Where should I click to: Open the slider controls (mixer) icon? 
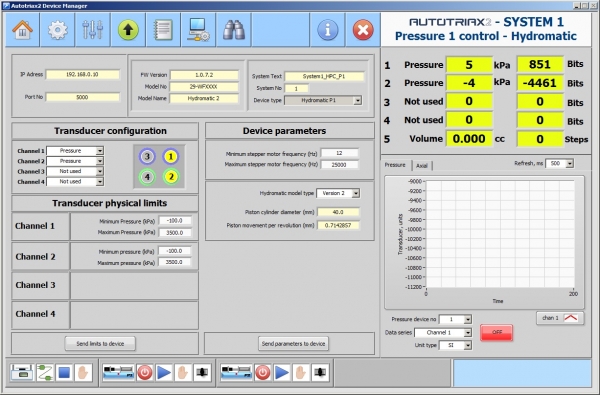[93, 30]
